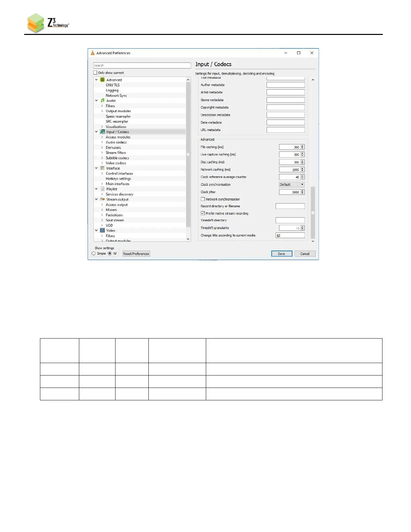Viewport: 411px width, 532px height.
Task: Click the settings panel vertical scrollbar thumb
Action: (x=313, y=212)
